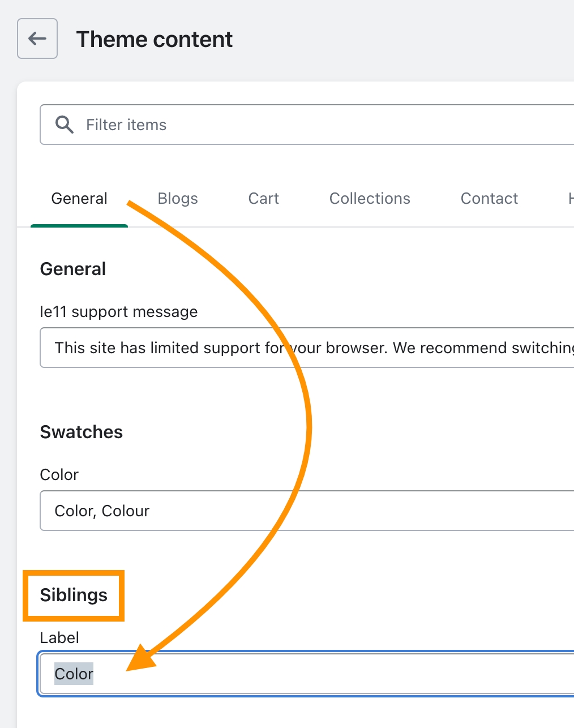Click the General section heading

[73, 269]
